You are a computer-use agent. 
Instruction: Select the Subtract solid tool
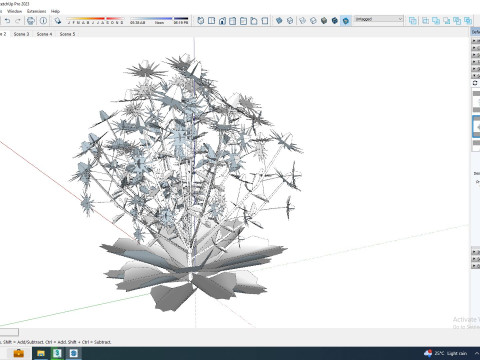pyautogui.click(x=447, y=21)
